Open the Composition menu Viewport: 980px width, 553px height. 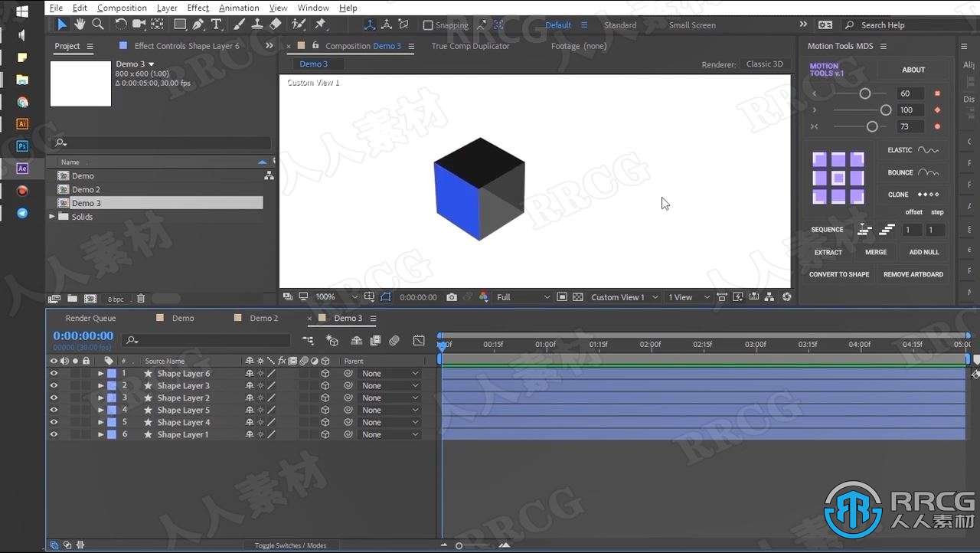coord(122,8)
